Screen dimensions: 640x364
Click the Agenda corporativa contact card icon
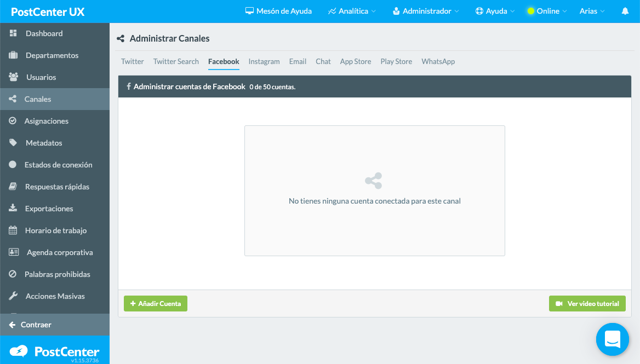(14, 252)
